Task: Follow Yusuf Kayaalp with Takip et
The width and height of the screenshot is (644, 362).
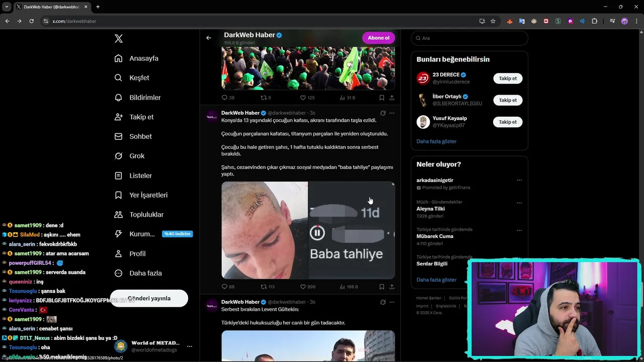Action: tap(508, 122)
